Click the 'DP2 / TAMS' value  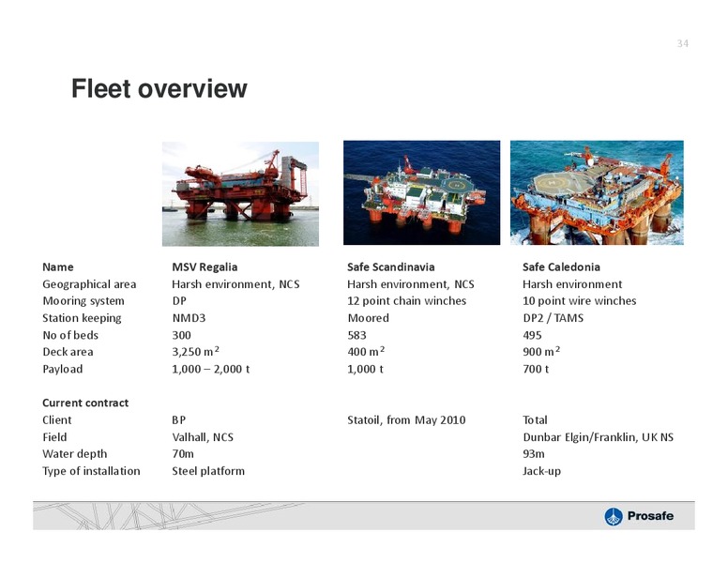pyautogui.click(x=553, y=318)
